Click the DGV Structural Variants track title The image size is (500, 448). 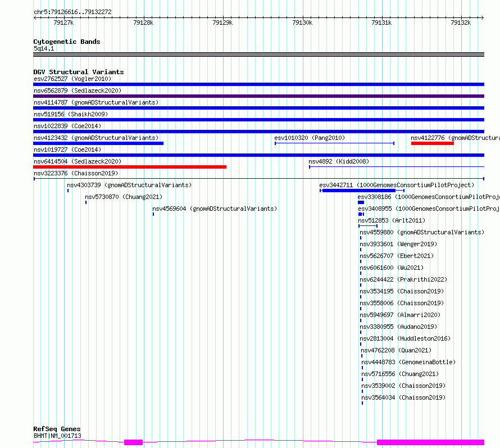point(79,72)
